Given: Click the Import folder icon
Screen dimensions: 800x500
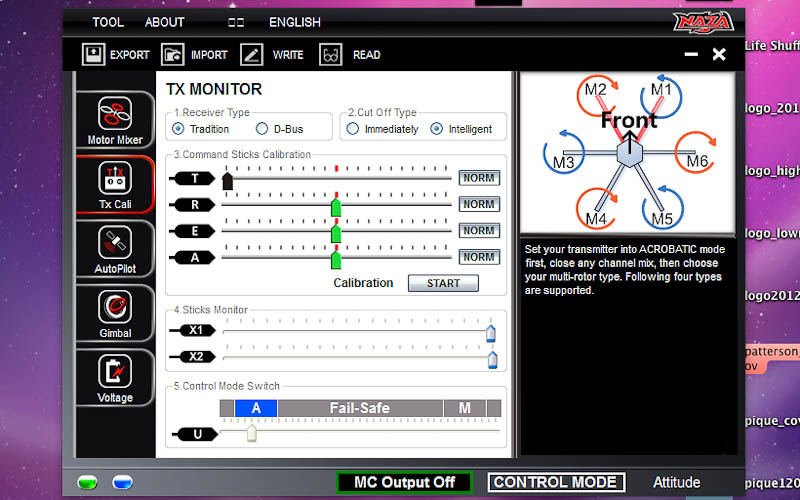Looking at the screenshot, I should click(x=173, y=55).
